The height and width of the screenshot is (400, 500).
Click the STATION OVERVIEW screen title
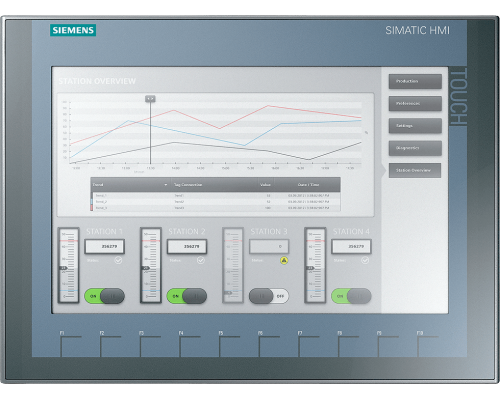pos(97,81)
